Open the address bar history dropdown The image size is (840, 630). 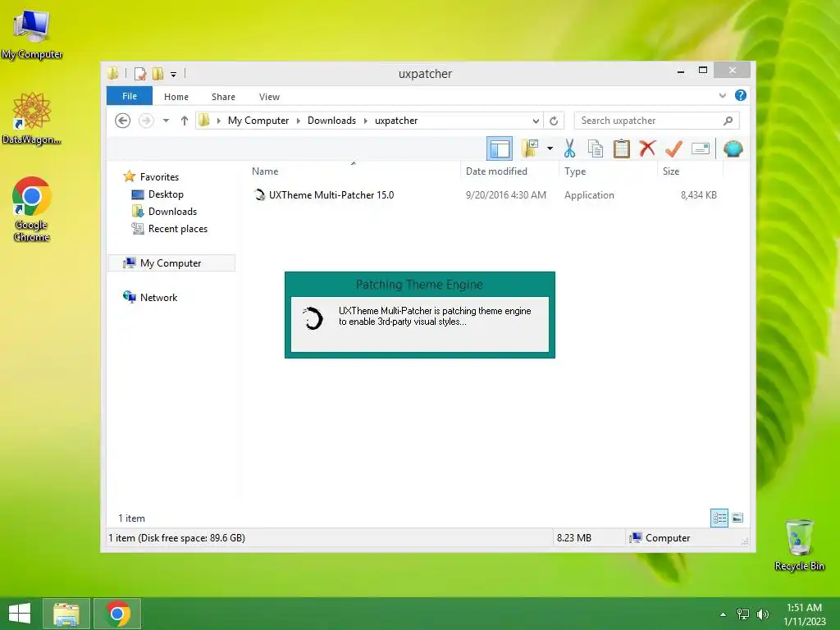coord(535,121)
